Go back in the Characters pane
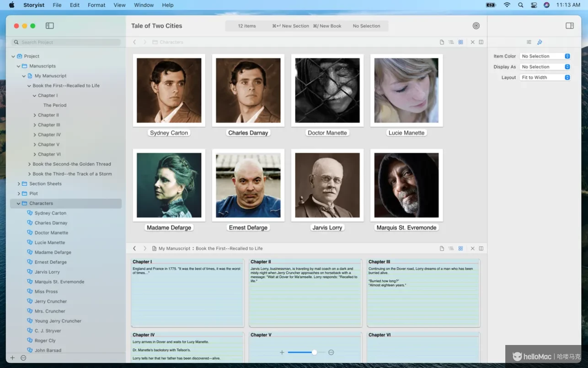This screenshot has height=368, width=588. 135,42
